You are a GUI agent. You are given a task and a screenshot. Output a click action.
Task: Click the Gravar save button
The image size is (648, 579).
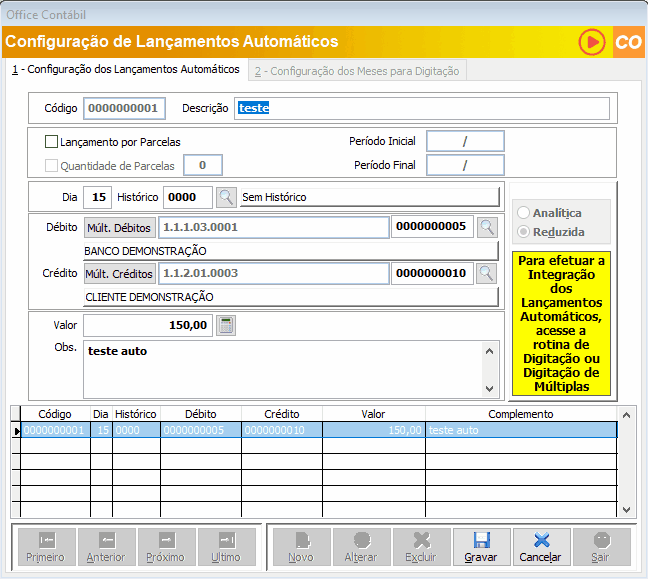[481, 547]
